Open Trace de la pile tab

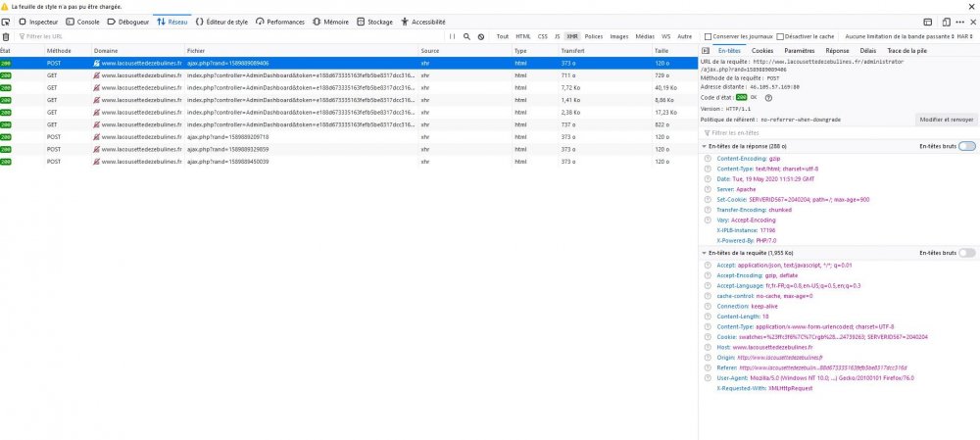[906, 51]
